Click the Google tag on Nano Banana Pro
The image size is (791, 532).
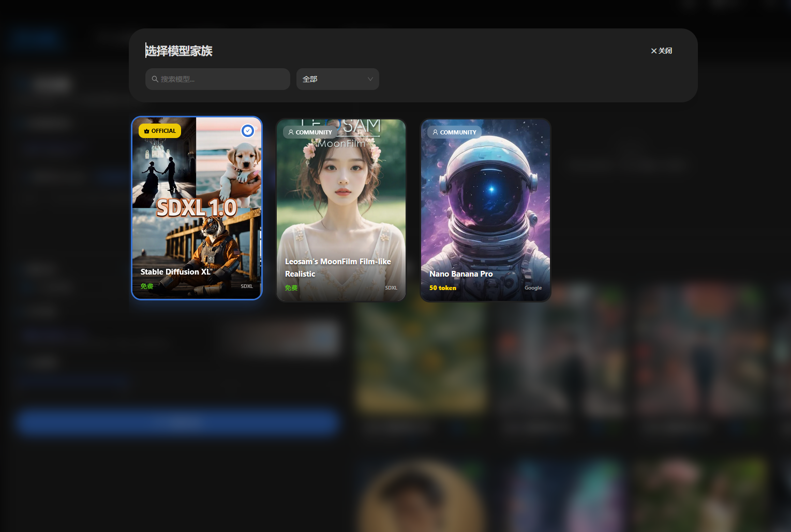533,287
